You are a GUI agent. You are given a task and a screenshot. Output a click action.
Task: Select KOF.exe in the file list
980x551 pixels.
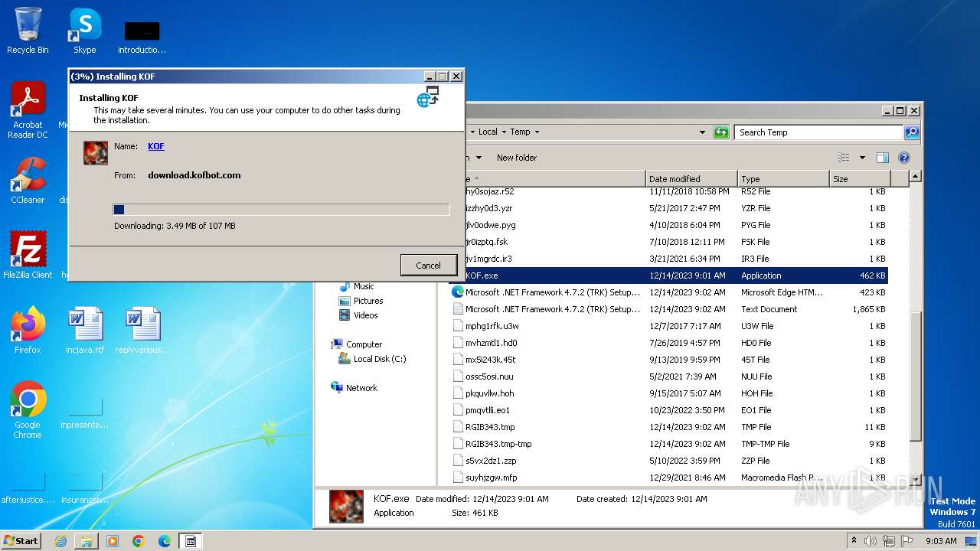click(669, 275)
